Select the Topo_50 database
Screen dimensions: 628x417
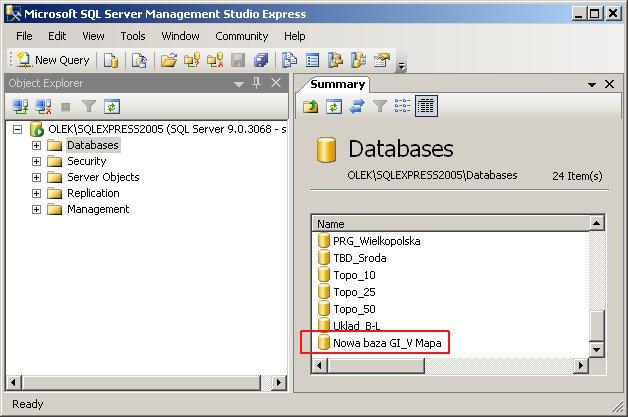click(354, 309)
